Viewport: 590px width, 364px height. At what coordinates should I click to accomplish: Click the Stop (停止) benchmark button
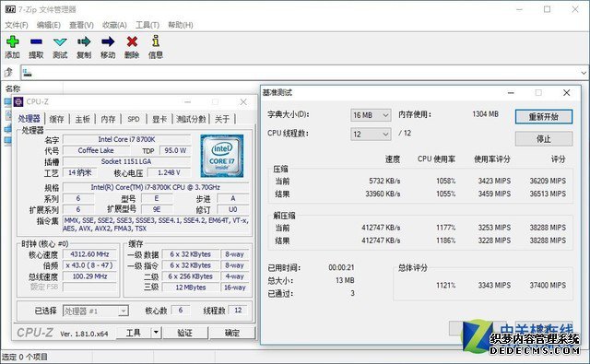tap(544, 139)
